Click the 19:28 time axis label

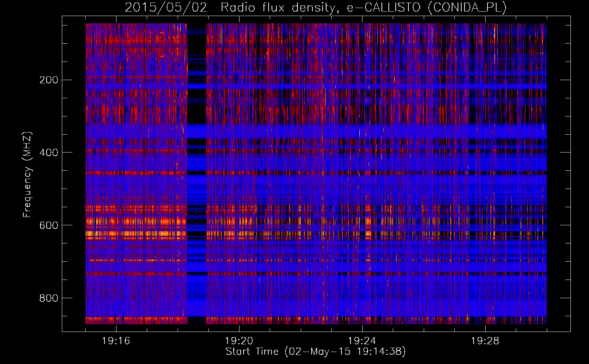(x=485, y=341)
